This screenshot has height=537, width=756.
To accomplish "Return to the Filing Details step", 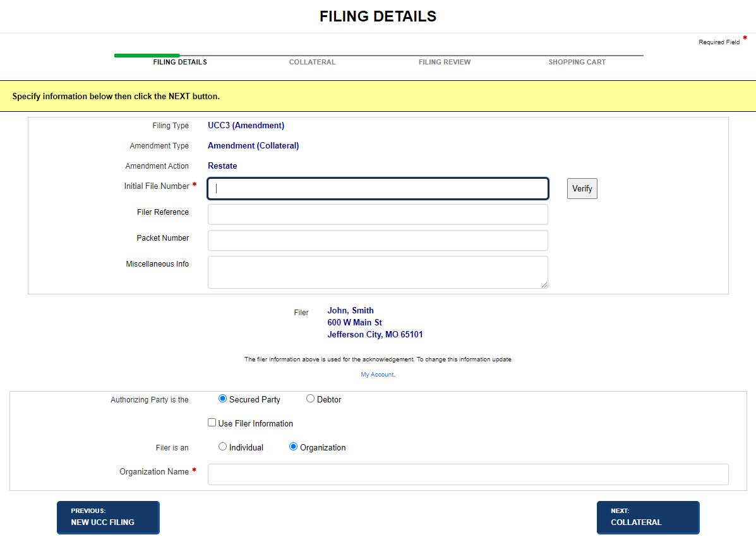I will point(179,62).
